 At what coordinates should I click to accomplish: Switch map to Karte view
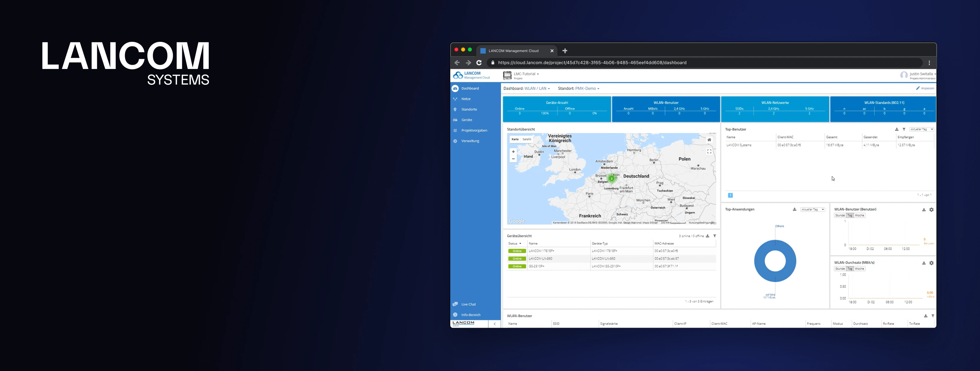pyautogui.click(x=515, y=139)
